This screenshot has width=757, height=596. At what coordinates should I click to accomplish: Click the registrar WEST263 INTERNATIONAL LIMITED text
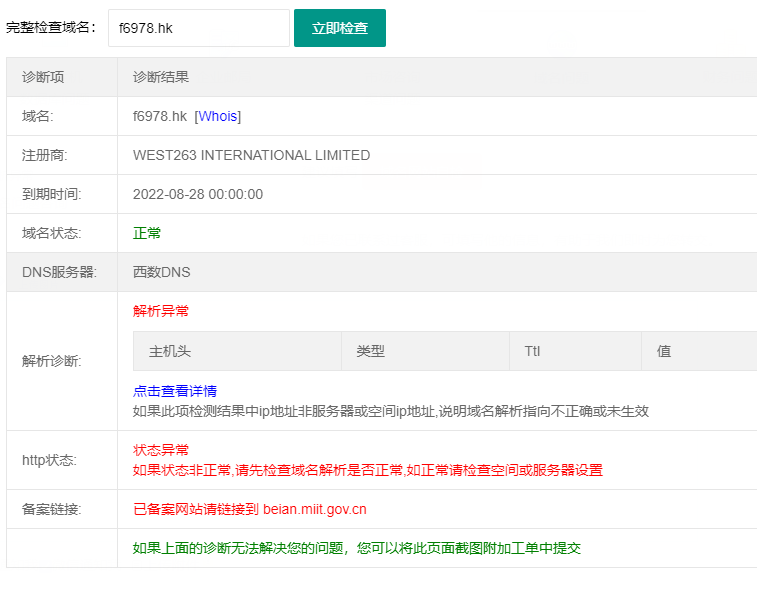click(x=251, y=155)
